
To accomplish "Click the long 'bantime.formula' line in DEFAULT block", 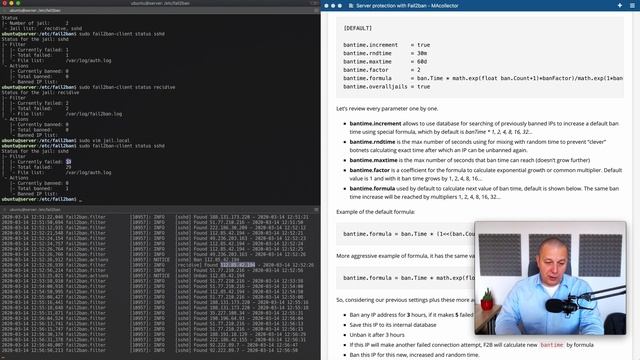I will [x=483, y=78].
